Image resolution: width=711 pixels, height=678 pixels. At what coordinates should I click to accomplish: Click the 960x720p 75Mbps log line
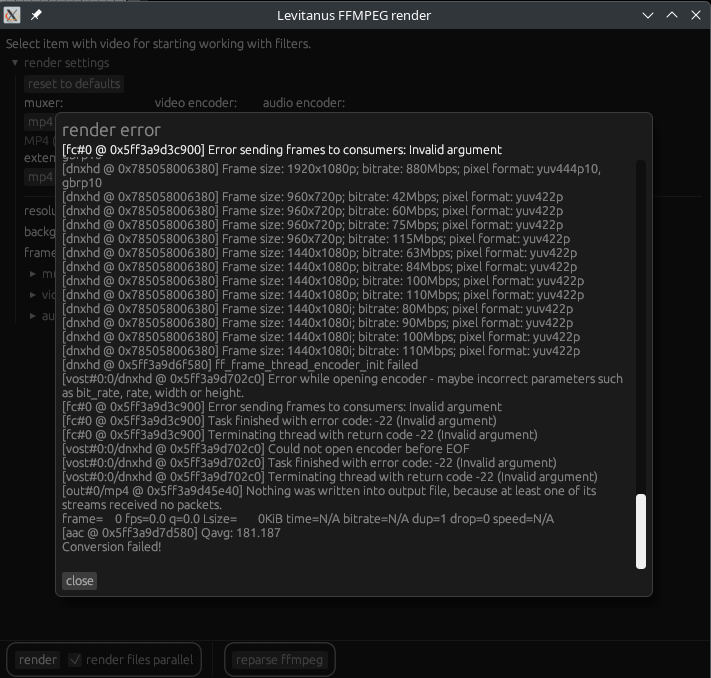tap(312, 224)
